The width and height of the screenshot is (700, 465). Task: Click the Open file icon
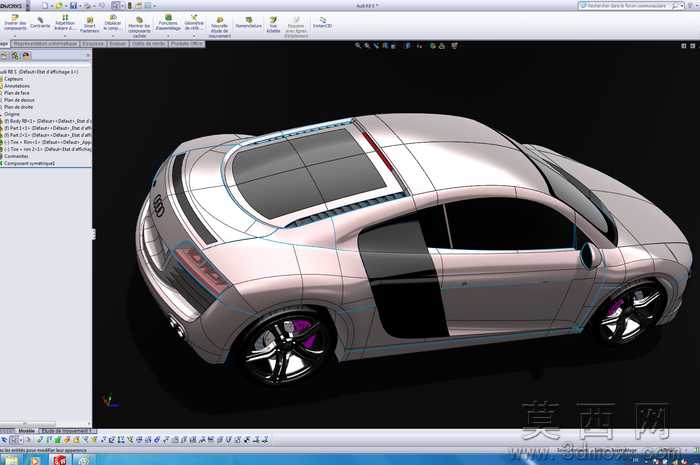click(x=59, y=6)
